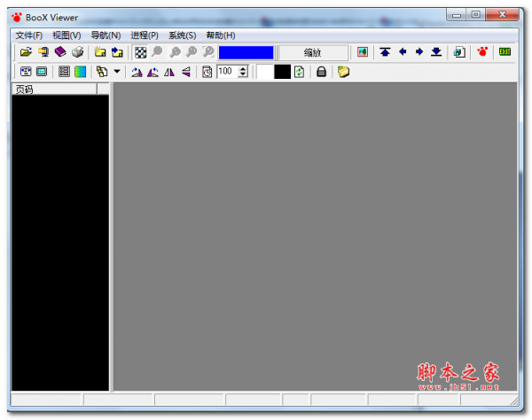Screen dimensions: 532x420
Task: Click the folder with computer monitor icon
Action: pos(43,52)
